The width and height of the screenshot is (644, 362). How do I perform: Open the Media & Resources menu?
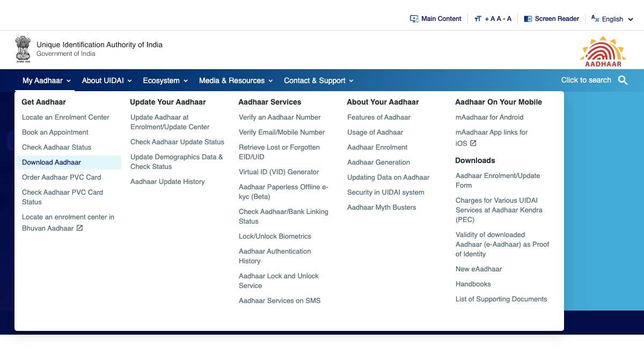pos(236,80)
